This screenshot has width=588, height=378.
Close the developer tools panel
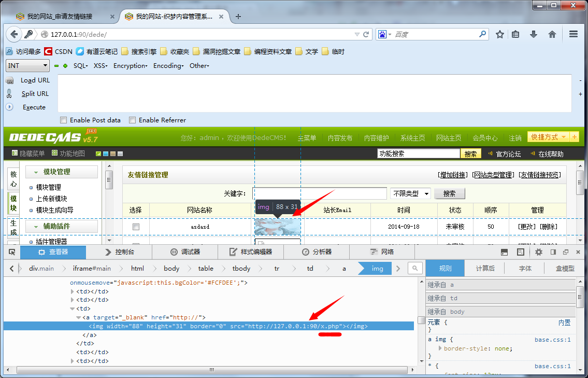point(578,252)
